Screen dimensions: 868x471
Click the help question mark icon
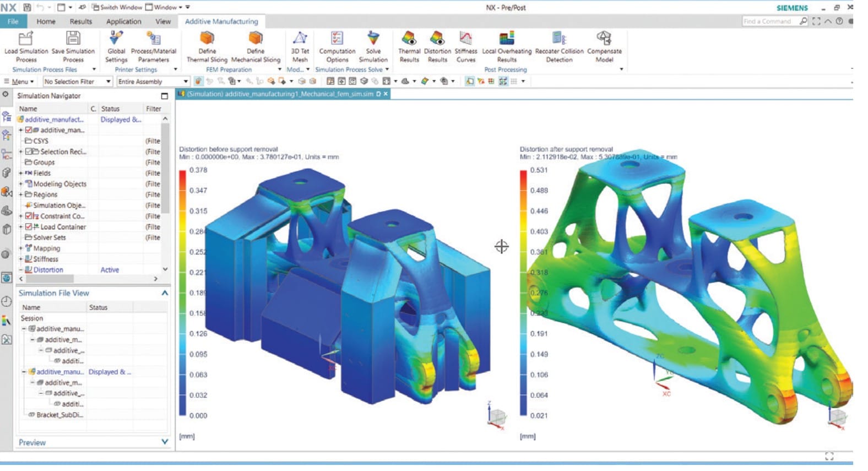click(x=839, y=21)
